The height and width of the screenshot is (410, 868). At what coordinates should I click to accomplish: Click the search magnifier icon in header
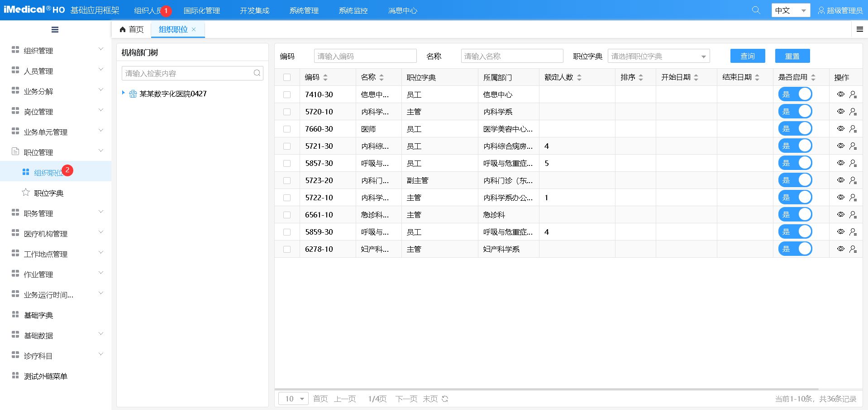click(x=755, y=10)
